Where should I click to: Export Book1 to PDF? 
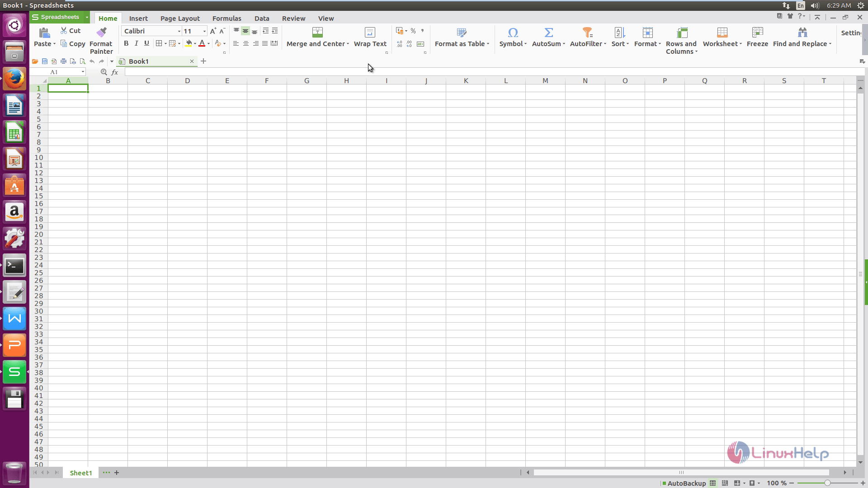(54, 61)
